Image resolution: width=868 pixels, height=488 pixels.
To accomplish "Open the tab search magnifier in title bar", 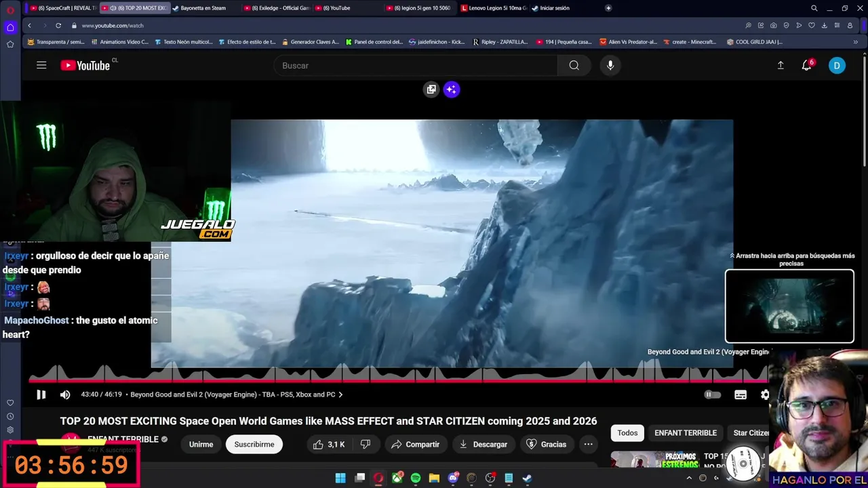I will [x=814, y=8].
